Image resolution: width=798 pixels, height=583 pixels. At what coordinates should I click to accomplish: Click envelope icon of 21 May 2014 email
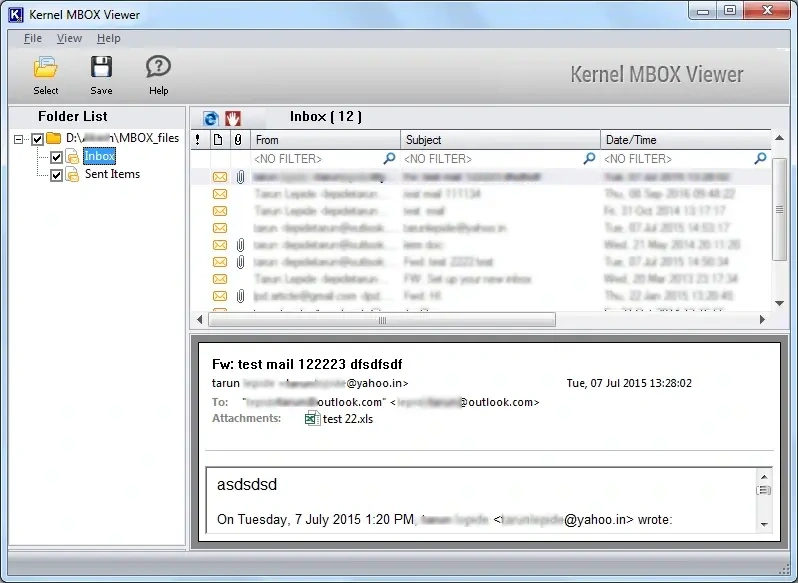[220, 245]
